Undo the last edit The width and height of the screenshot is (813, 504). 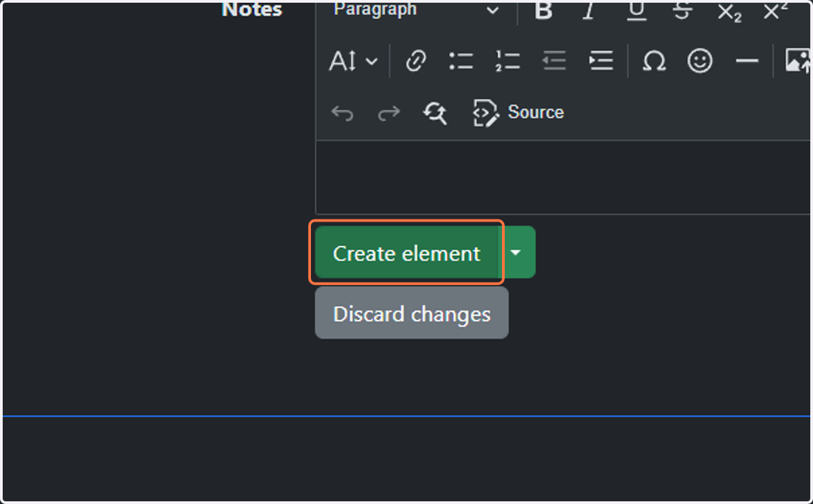pos(342,112)
